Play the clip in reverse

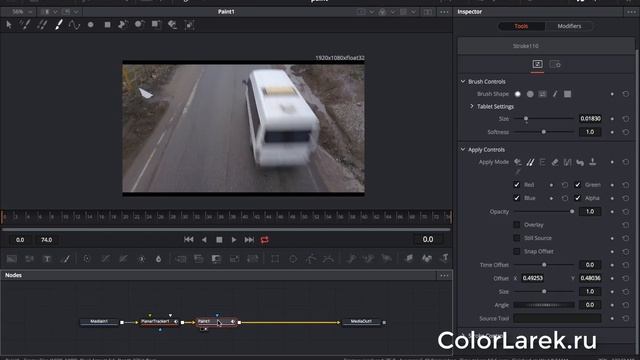tap(204, 240)
